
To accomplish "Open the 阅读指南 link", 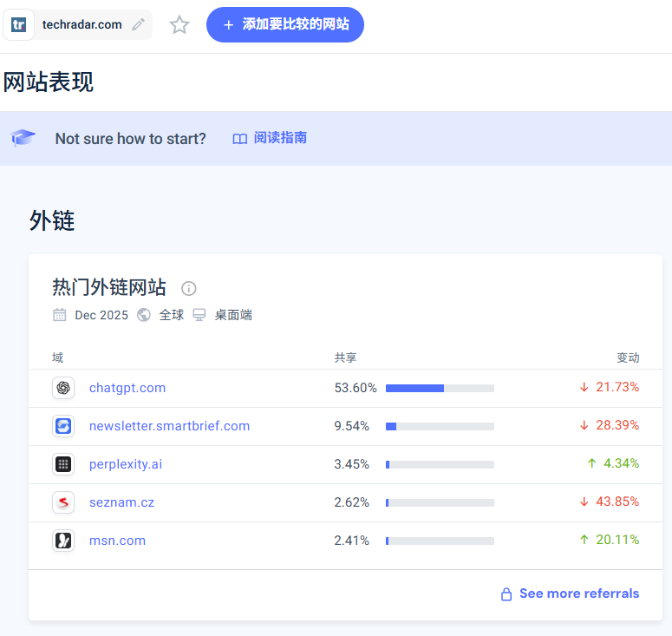I will [x=270, y=138].
